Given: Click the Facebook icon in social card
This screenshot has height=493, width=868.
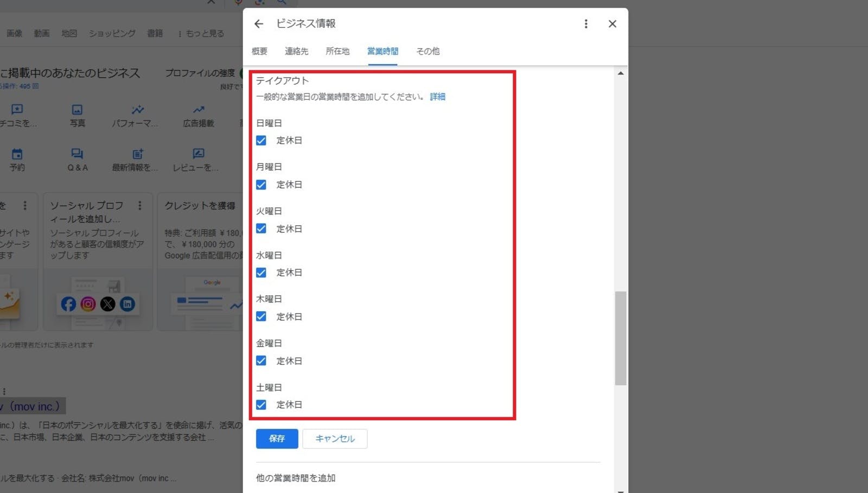Looking at the screenshot, I should (68, 304).
